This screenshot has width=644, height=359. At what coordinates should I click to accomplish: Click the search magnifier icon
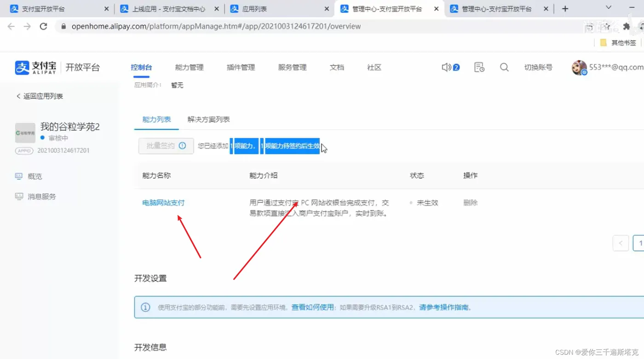pyautogui.click(x=504, y=67)
